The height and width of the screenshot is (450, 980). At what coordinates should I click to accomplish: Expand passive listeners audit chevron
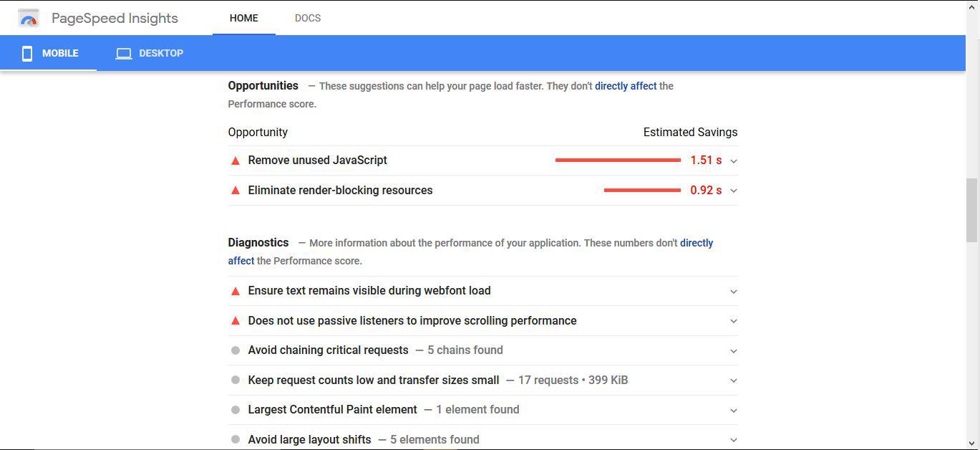coord(733,321)
